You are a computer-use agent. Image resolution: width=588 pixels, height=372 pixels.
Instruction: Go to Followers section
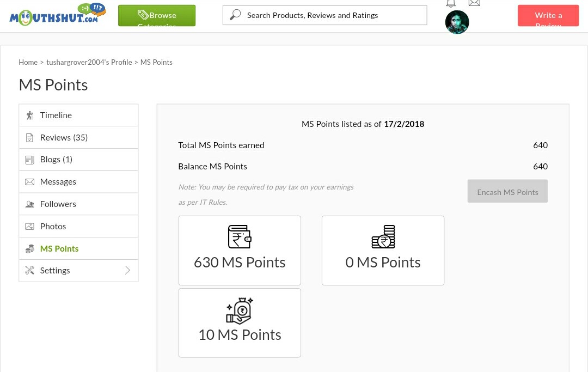58,204
